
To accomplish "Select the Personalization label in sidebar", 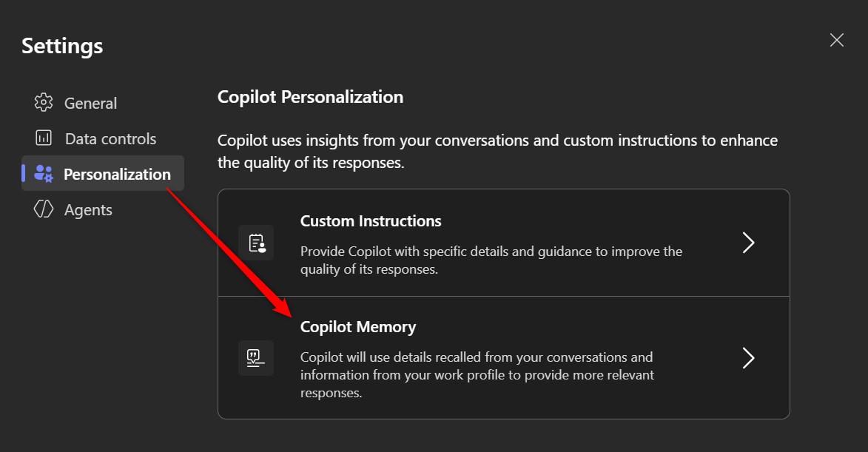I will pyautogui.click(x=117, y=175).
